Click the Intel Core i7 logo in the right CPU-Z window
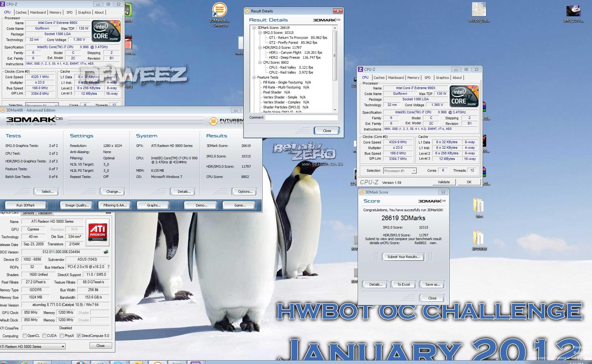Screen dimensions: 592x364 tap(464, 96)
